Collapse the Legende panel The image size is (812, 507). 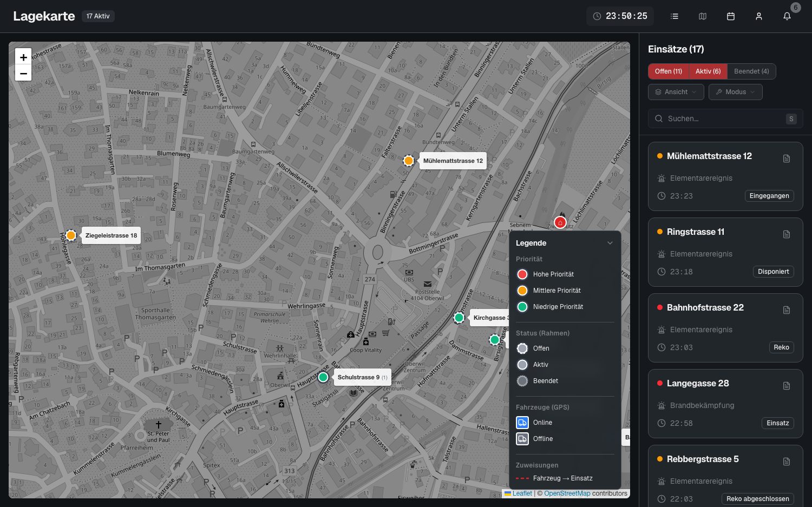(x=610, y=243)
